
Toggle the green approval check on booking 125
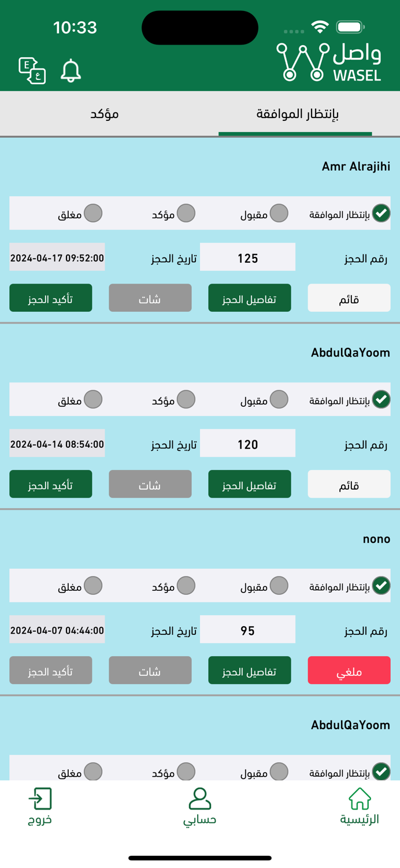382,213
